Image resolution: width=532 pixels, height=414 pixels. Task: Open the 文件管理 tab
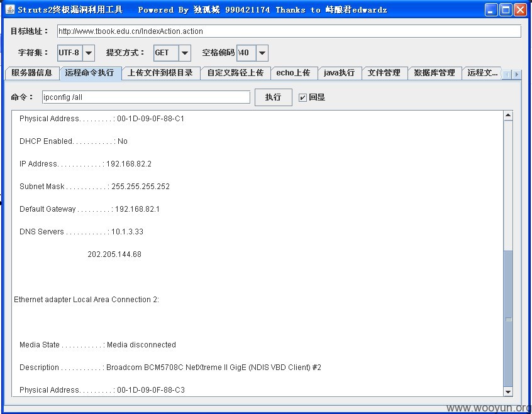[x=384, y=73]
